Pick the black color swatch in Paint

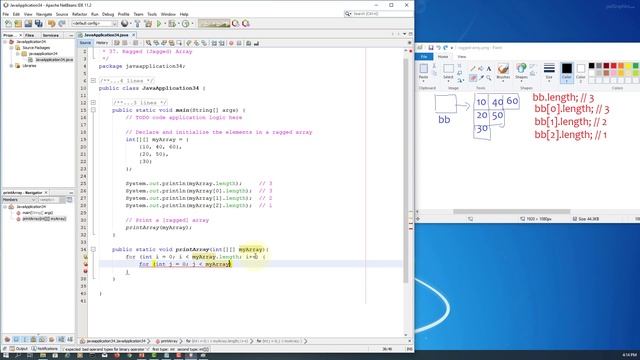pos(591,66)
